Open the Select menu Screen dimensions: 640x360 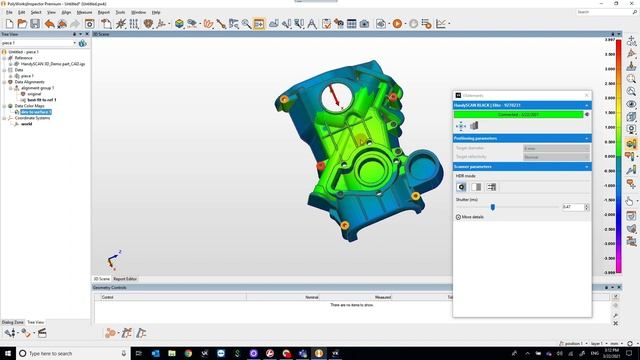pyautogui.click(x=36, y=13)
